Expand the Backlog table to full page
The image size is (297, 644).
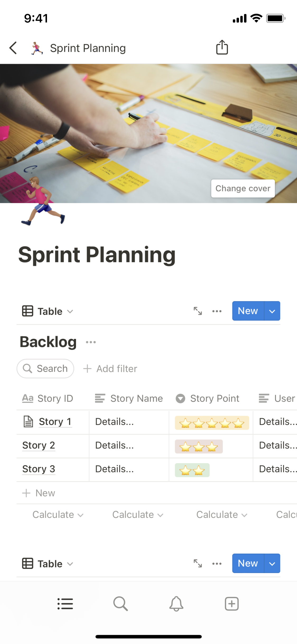198,311
